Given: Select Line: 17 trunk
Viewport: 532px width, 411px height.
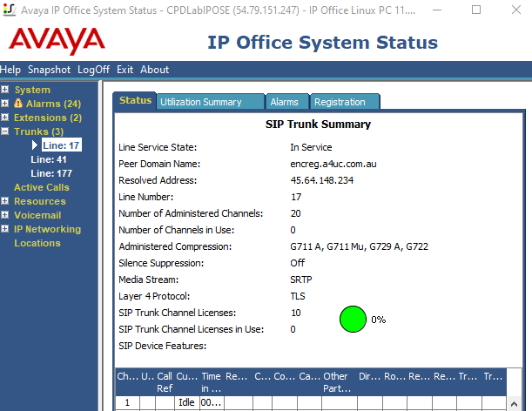Looking at the screenshot, I should coord(62,145).
